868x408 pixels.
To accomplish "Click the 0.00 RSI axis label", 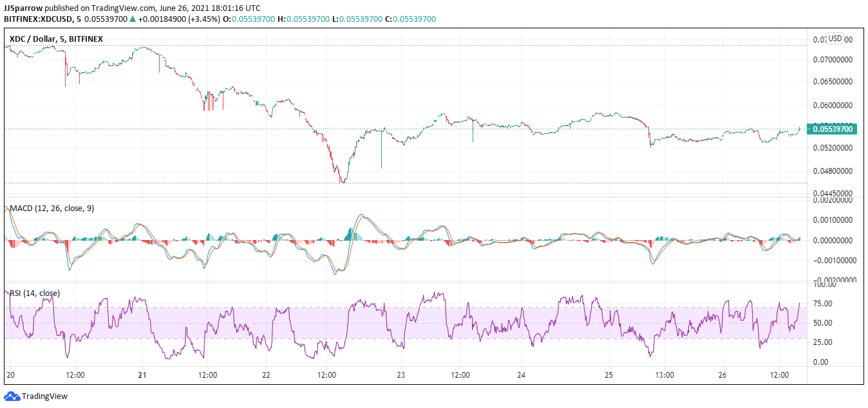I will (x=822, y=362).
